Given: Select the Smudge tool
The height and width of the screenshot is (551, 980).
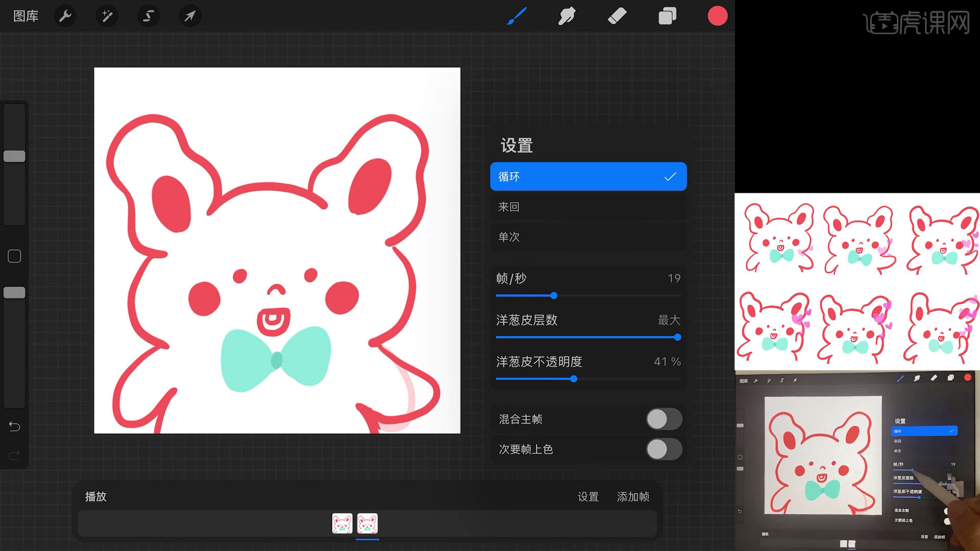Looking at the screenshot, I should click(x=567, y=16).
